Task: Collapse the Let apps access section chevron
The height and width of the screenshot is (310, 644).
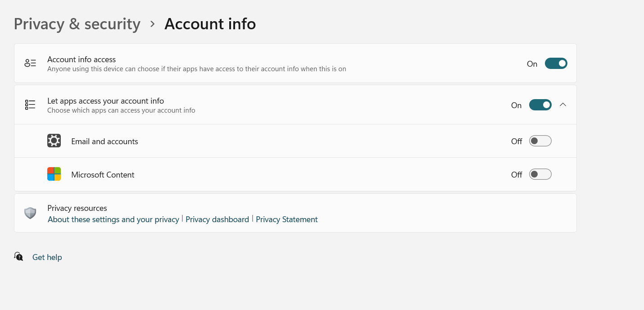Action: coord(563,105)
